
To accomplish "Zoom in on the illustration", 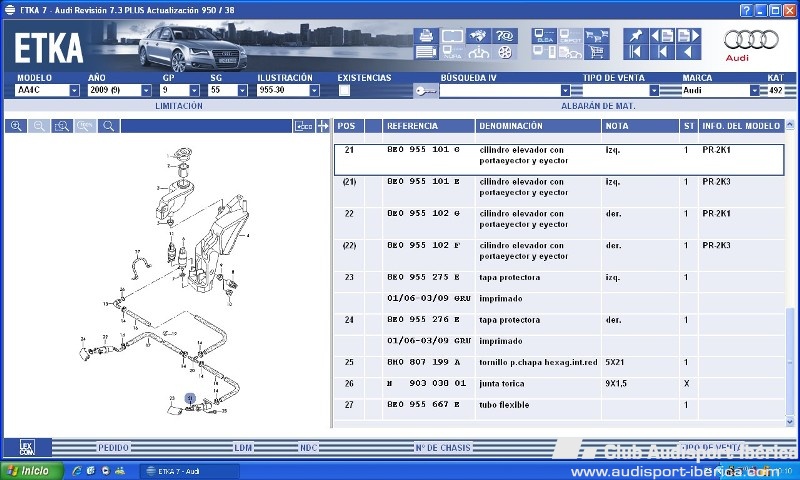I will (16, 126).
